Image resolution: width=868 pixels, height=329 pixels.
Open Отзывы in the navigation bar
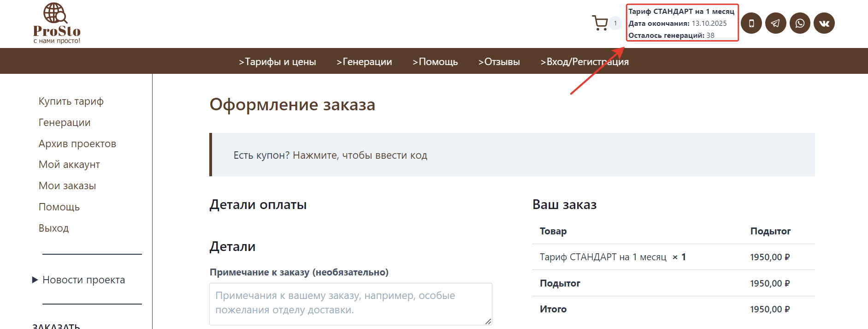coord(499,61)
